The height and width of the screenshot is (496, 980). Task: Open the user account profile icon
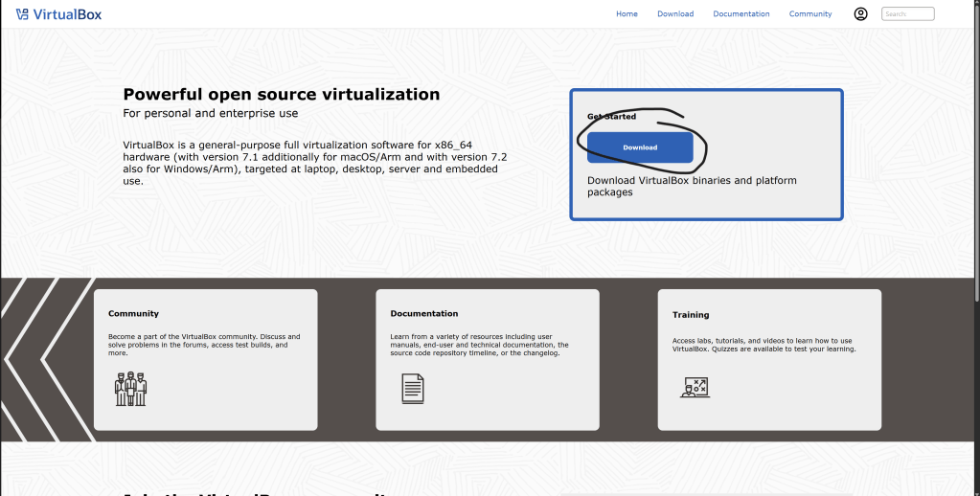coord(860,14)
